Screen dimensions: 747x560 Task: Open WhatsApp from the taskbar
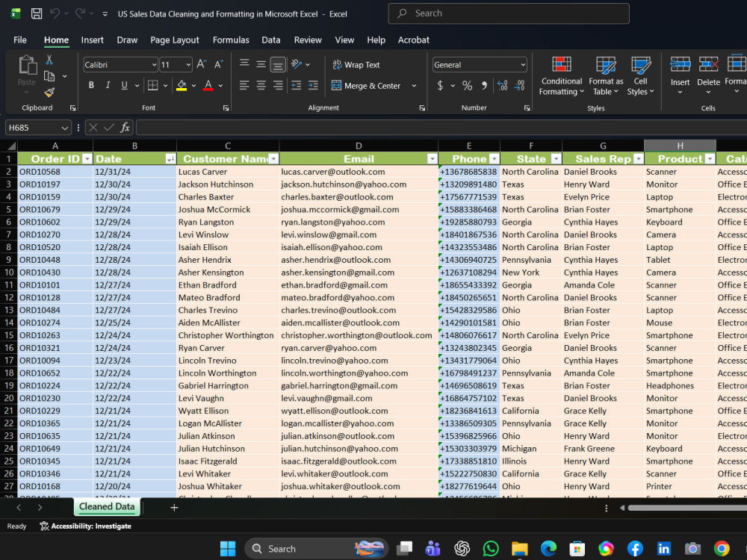(491, 549)
